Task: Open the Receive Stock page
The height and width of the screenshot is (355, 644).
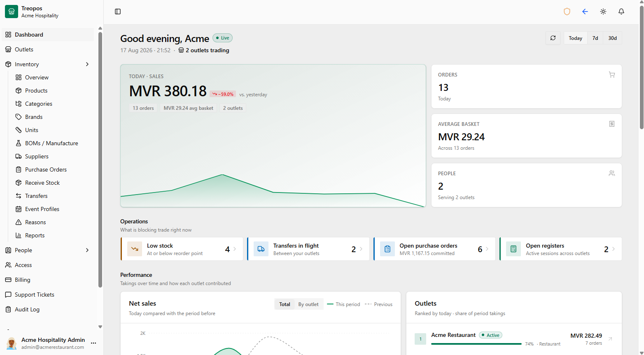Action: (x=53, y=183)
